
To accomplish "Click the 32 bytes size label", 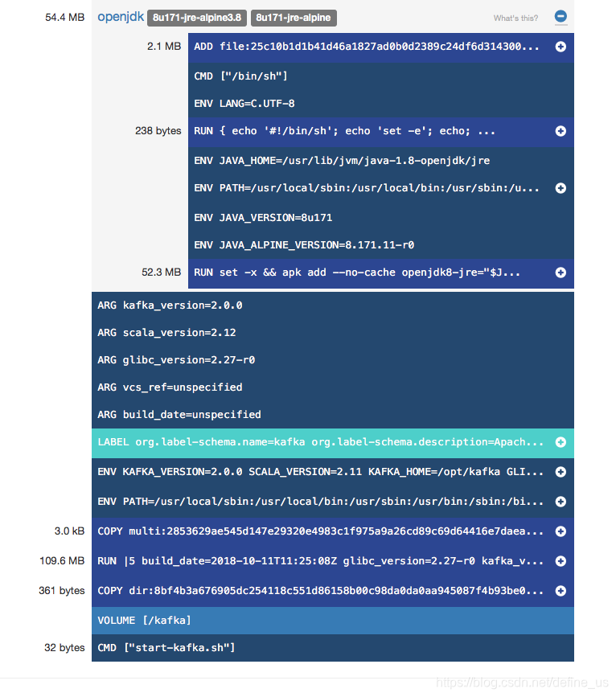I will pyautogui.click(x=64, y=648).
